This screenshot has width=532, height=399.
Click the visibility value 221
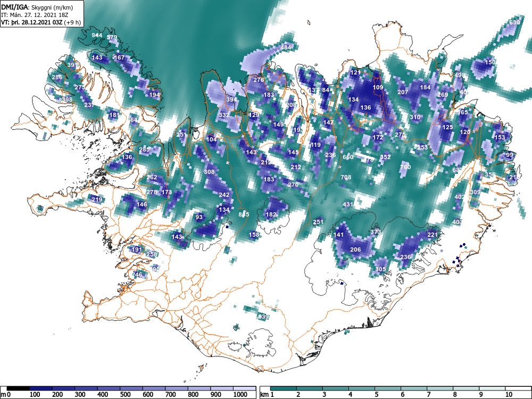coord(432,235)
